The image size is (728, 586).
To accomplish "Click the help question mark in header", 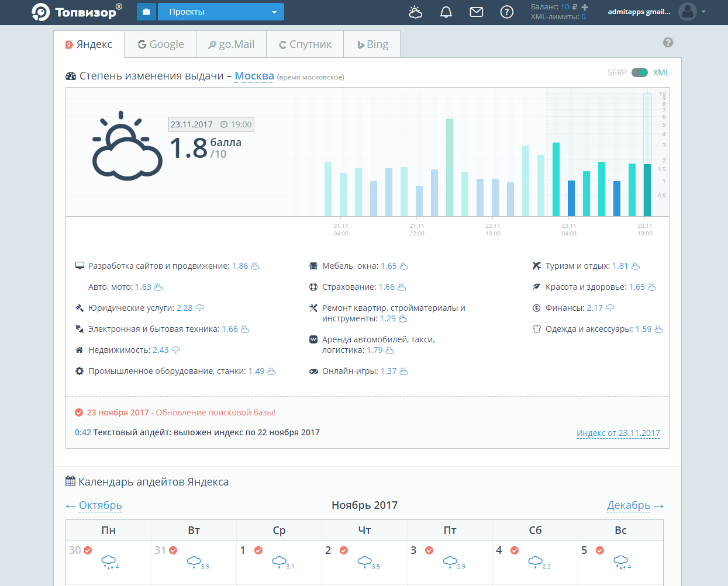I will pyautogui.click(x=507, y=12).
